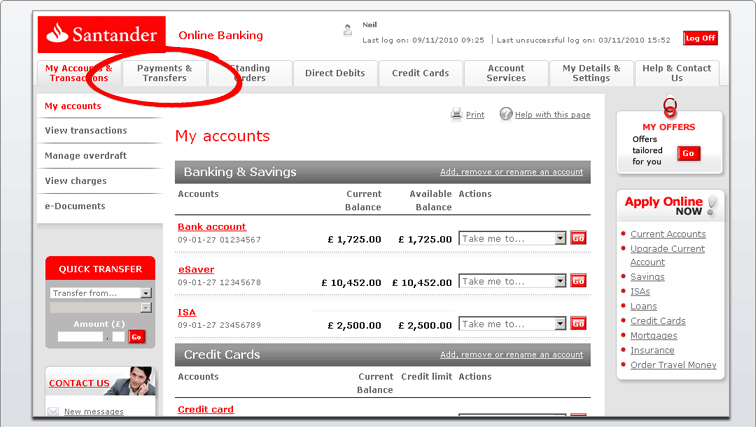Screen dimensions: 756x427
Task: Click the Amount pounds input field
Action: tap(80, 337)
